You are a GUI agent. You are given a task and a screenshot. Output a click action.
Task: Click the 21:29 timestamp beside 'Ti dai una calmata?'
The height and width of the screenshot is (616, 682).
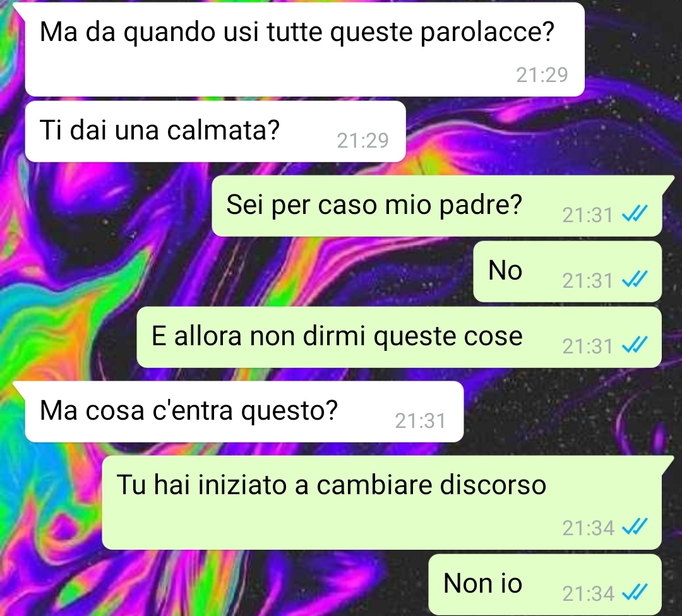coord(362,140)
